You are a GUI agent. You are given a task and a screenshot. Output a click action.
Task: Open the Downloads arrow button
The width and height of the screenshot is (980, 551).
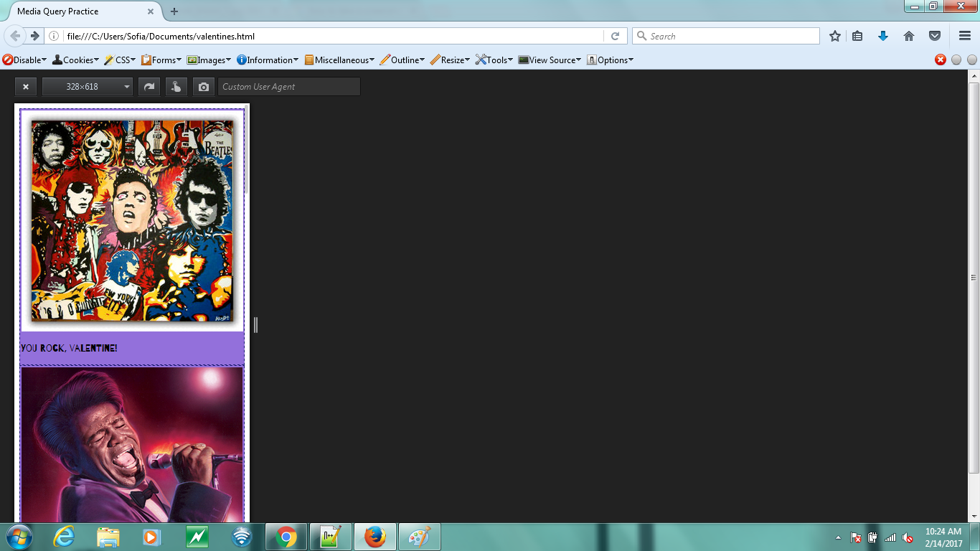pos(883,36)
